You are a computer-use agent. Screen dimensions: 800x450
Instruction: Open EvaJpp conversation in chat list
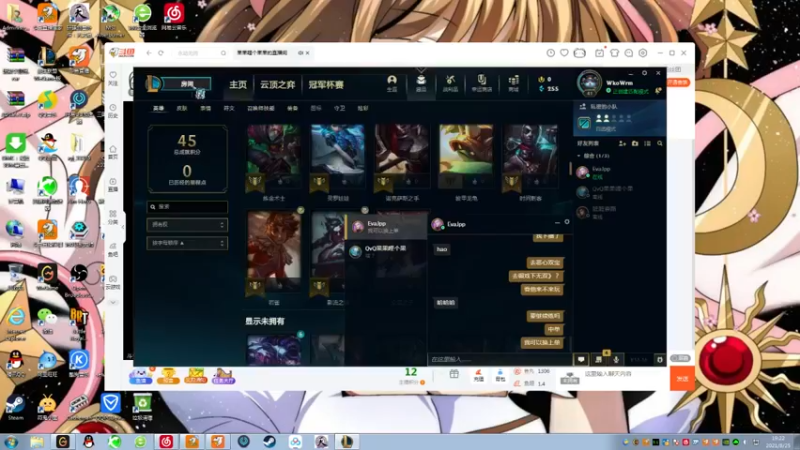(386, 227)
